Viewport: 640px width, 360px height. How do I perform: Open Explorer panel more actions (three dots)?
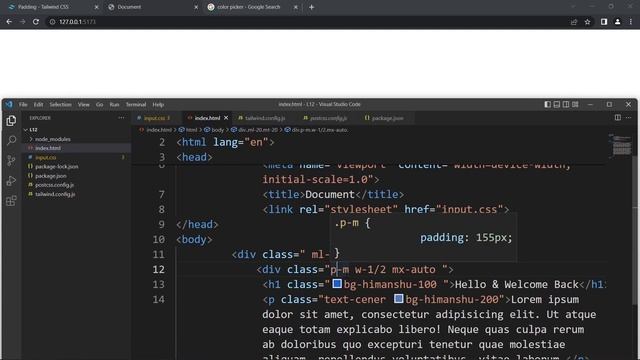pos(121,118)
